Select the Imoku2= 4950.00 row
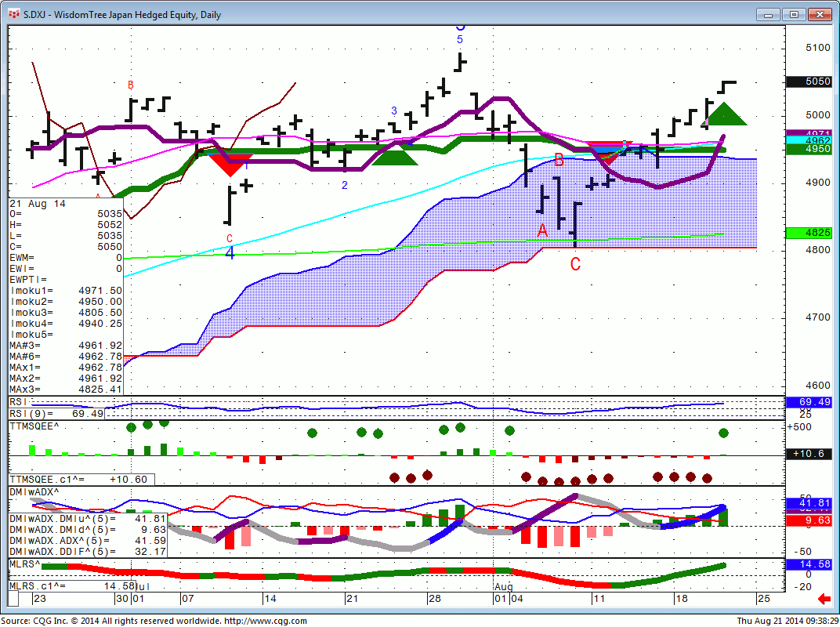840x627 pixels. tap(66, 302)
